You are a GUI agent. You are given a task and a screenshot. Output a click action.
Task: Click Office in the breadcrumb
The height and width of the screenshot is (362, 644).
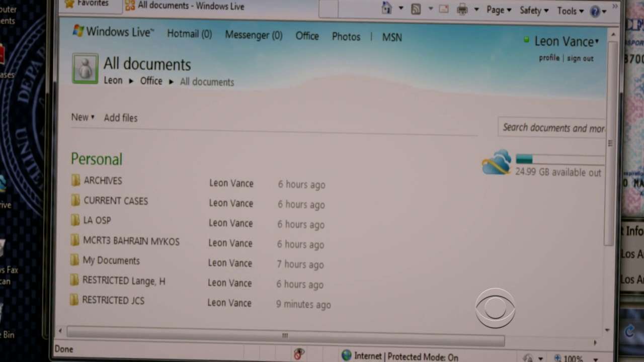[x=151, y=81]
